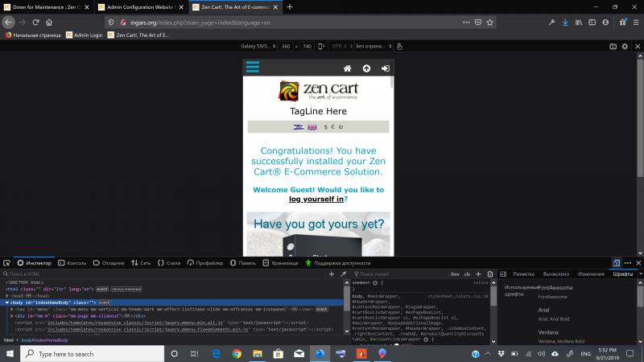The height and width of the screenshot is (362, 644).
Task: Select the UK flag language icon
Action: click(x=312, y=127)
